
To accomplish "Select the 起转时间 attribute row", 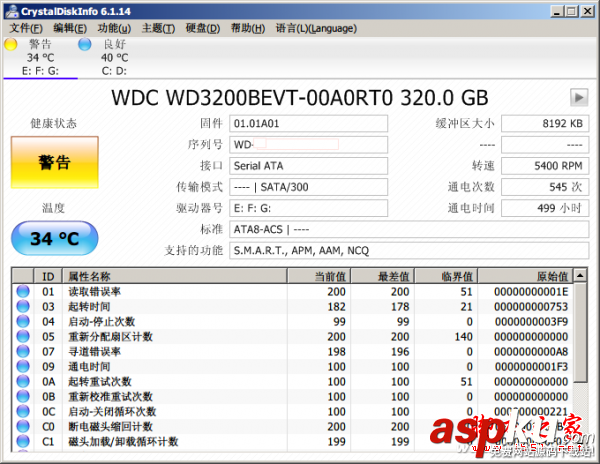I will 293,306.
